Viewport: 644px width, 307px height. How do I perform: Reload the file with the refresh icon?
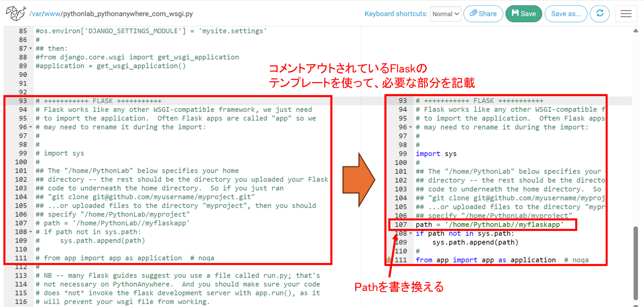point(600,13)
